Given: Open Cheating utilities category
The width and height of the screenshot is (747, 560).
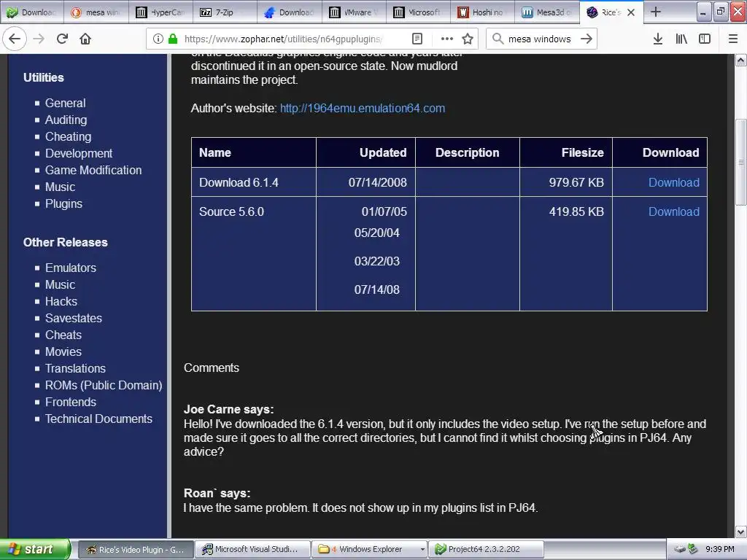Looking at the screenshot, I should coord(68,136).
